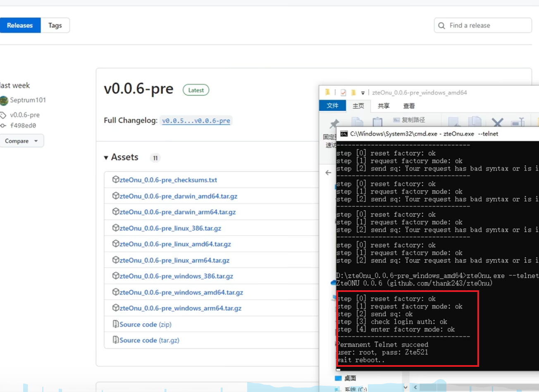
Task: Click the zip file icon beside Source code (zip)
Action: tap(116, 324)
